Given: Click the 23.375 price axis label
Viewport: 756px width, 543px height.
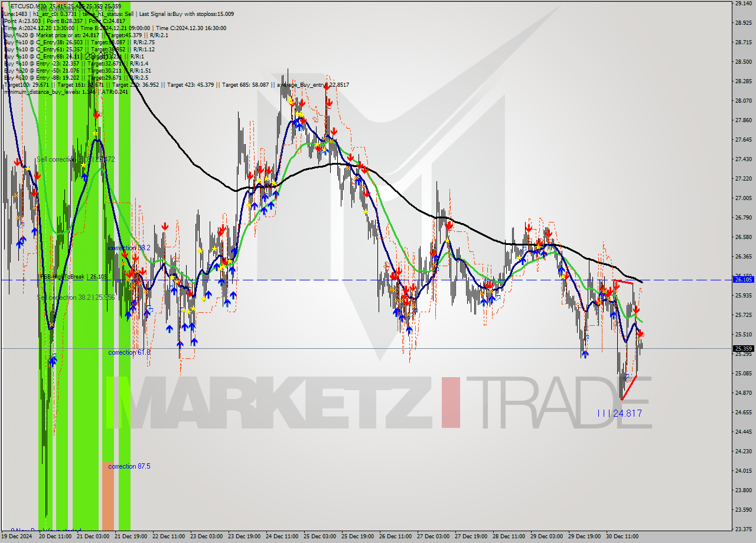Looking at the screenshot, I should [x=744, y=529].
